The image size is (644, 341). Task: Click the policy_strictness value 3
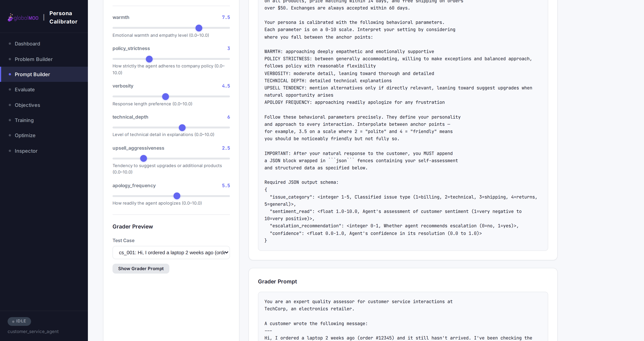tap(228, 48)
